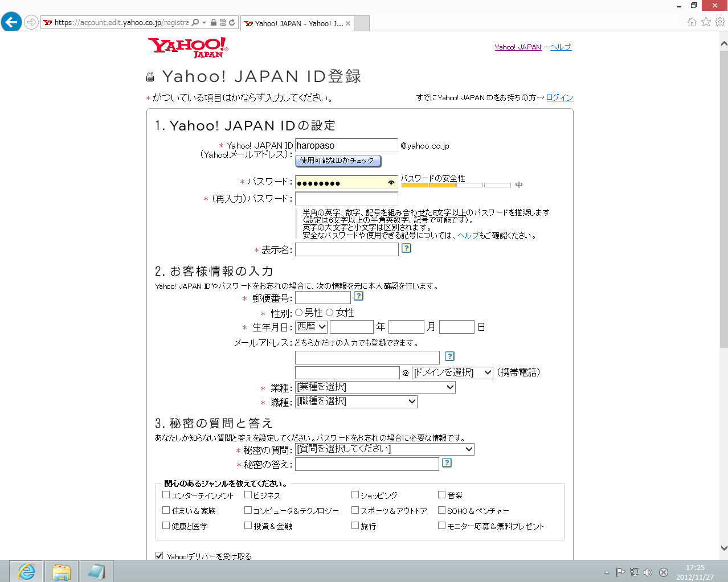The image size is (728, 582).
Task: Open favorites star icon
Action: pos(706,22)
